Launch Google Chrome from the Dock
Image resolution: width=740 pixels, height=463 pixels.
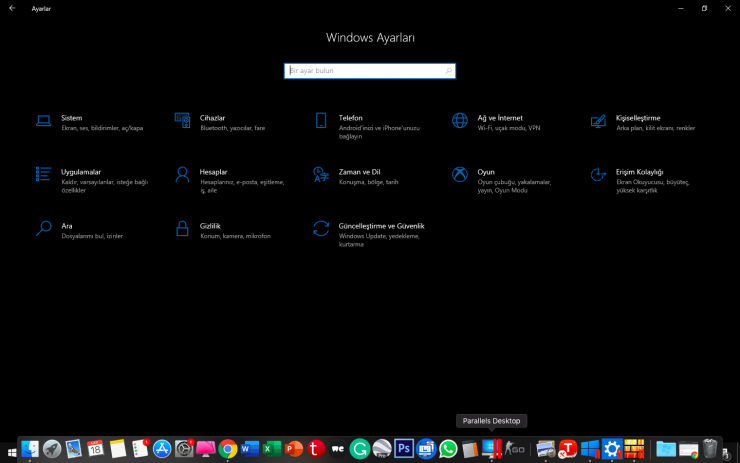pyautogui.click(x=228, y=449)
